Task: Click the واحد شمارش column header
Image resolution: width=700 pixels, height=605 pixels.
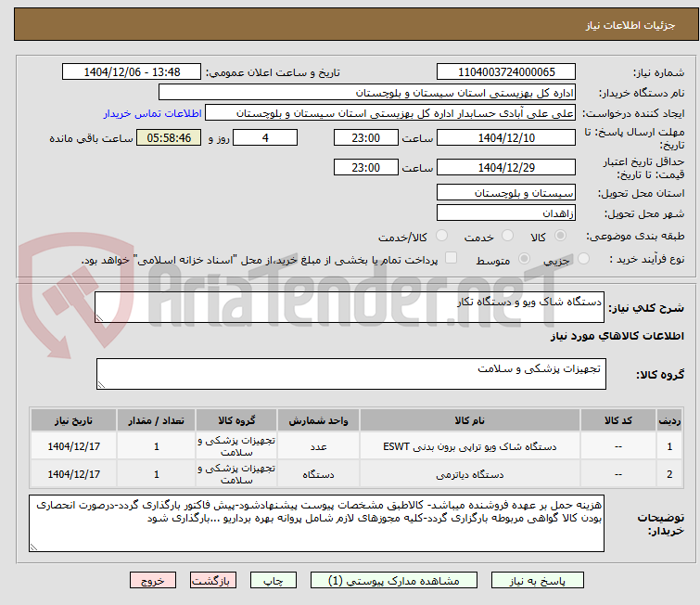Action: tap(318, 420)
